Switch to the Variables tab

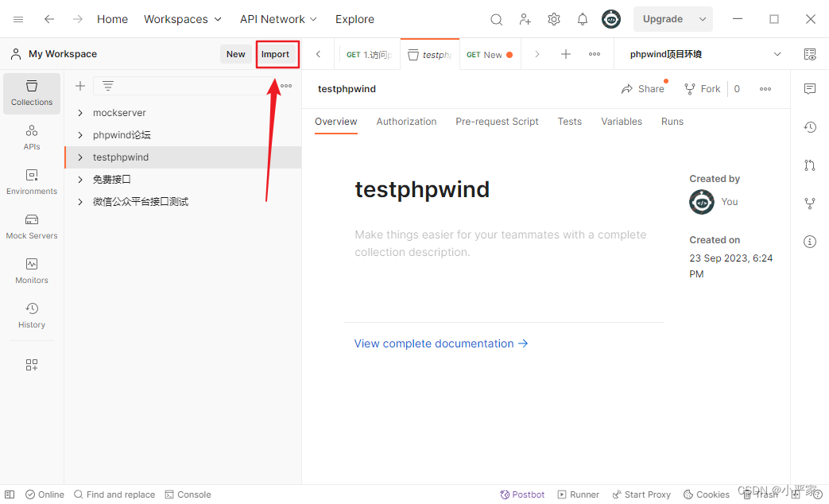pyautogui.click(x=622, y=122)
